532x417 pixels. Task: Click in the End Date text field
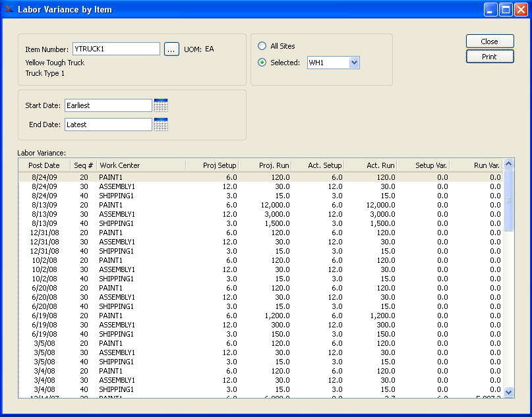coord(108,125)
